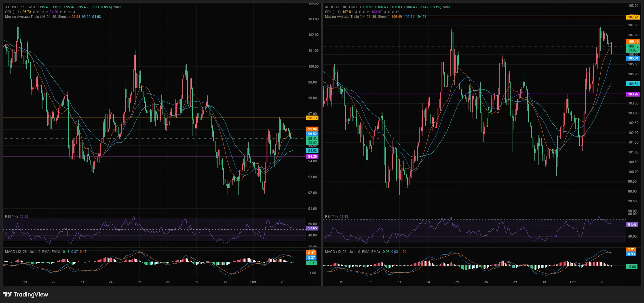Click the blue 0.37 MACD label
The image size is (644, 303).
312,258
